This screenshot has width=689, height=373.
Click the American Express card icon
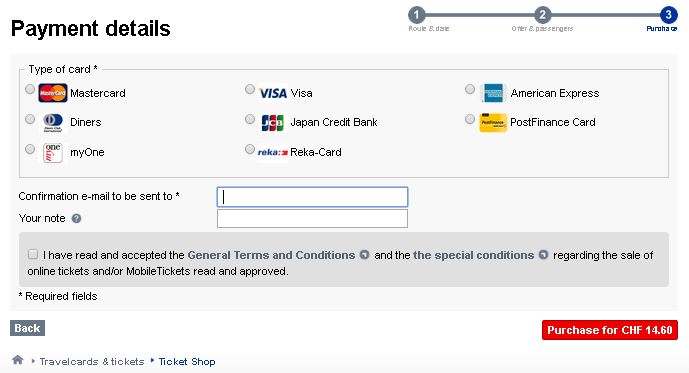[493, 93]
